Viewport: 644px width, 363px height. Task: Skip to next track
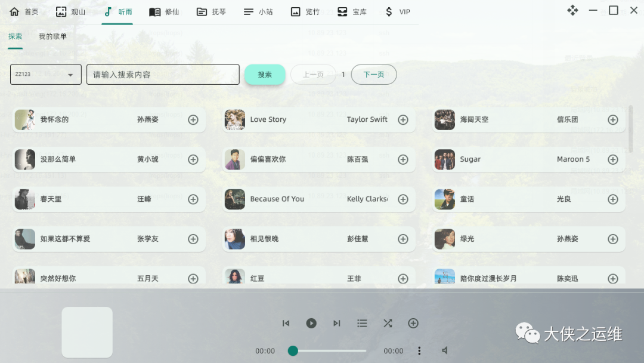tap(337, 323)
